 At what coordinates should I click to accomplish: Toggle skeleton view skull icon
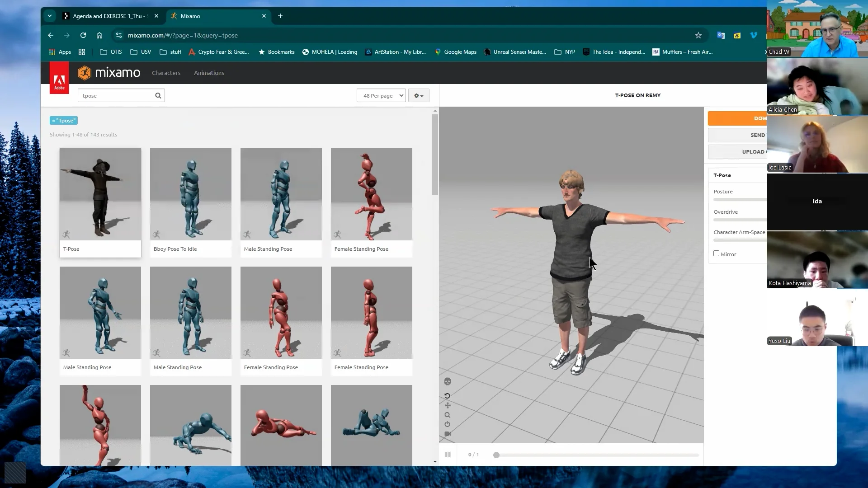448,382
